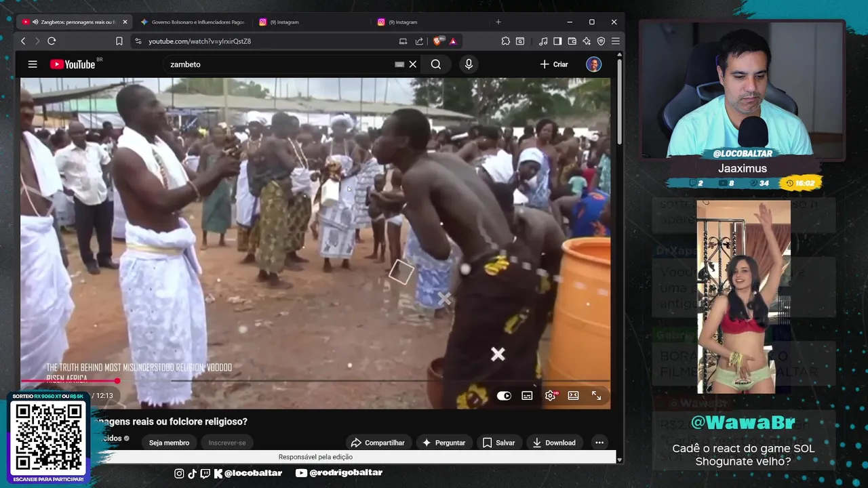The width and height of the screenshot is (868, 488).
Task: Click the share page icon in address bar
Action: 419,41
